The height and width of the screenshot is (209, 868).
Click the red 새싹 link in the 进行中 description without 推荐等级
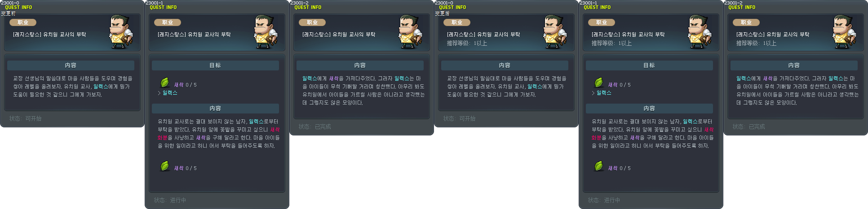pos(275,130)
